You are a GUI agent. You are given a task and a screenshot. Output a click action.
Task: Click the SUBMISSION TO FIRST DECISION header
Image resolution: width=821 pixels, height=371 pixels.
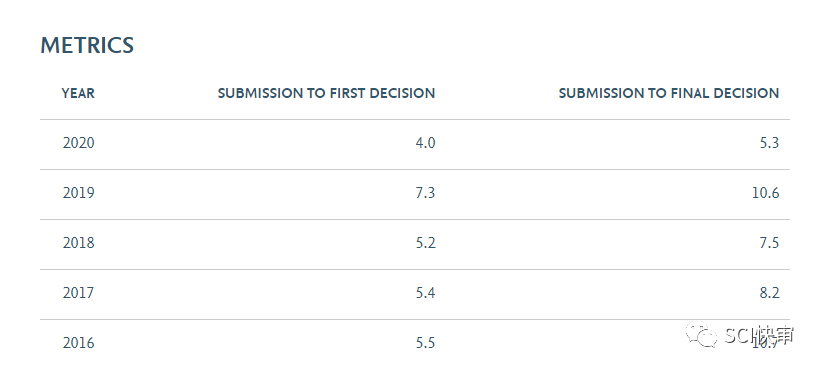pyautogui.click(x=326, y=93)
